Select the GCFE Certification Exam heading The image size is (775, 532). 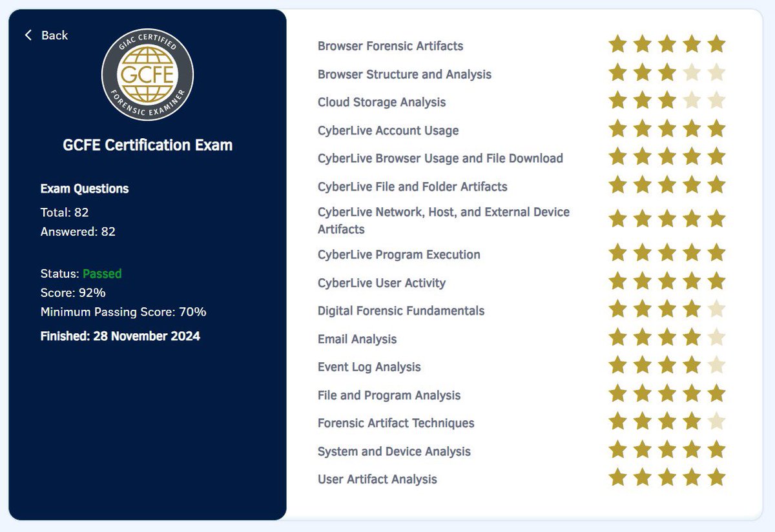click(147, 145)
